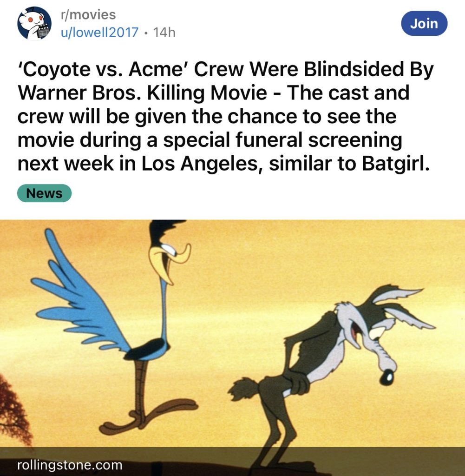Open the 'Coyote vs. Acme' post title

pos(225,116)
